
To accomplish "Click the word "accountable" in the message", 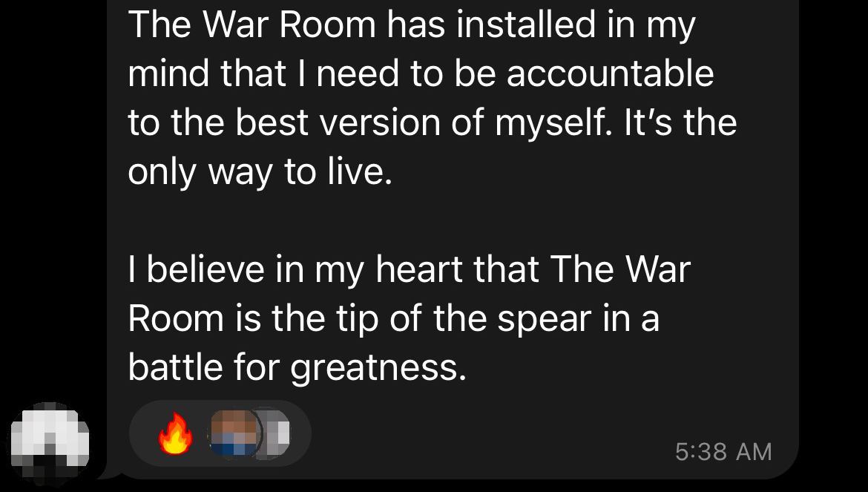I will (x=610, y=74).
